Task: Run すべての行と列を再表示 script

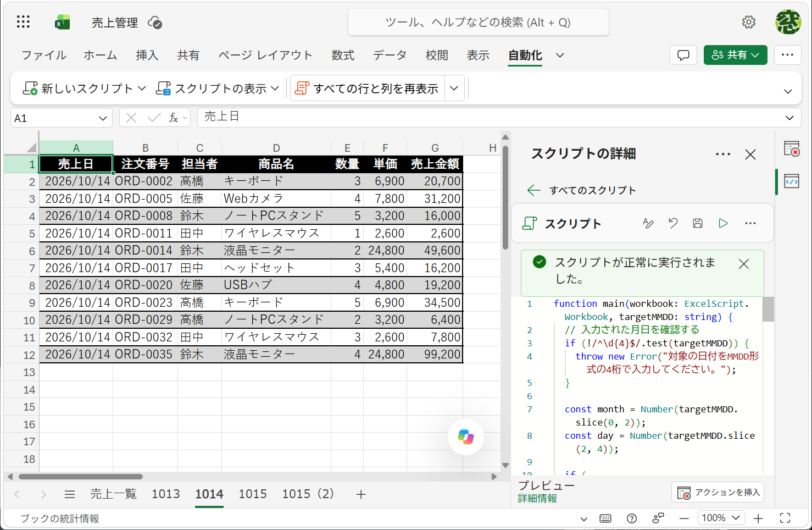Action: click(368, 88)
